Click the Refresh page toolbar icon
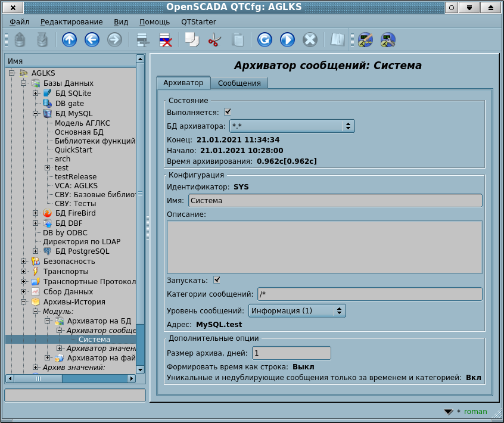Image resolution: width=504 pixels, height=423 pixels. (x=265, y=40)
